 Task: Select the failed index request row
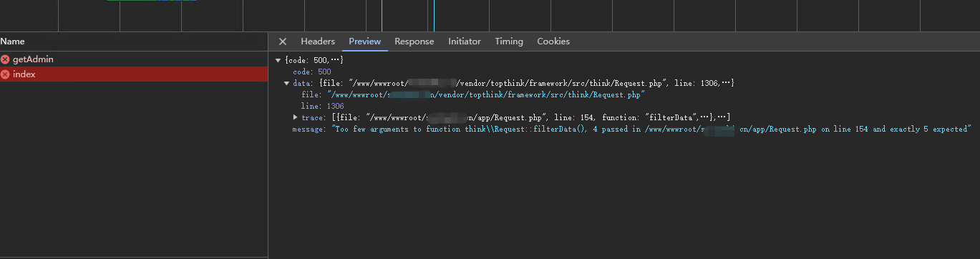[x=134, y=74]
